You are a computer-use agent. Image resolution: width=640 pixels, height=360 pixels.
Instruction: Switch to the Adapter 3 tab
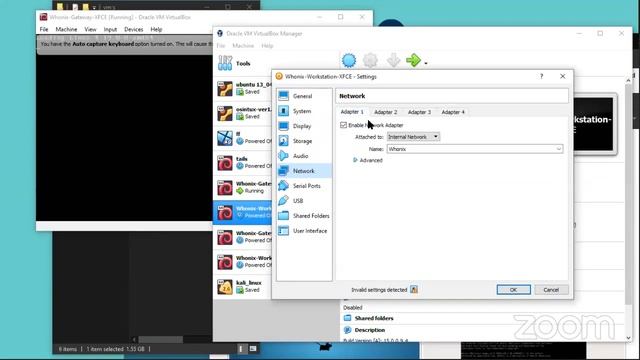[x=419, y=112]
